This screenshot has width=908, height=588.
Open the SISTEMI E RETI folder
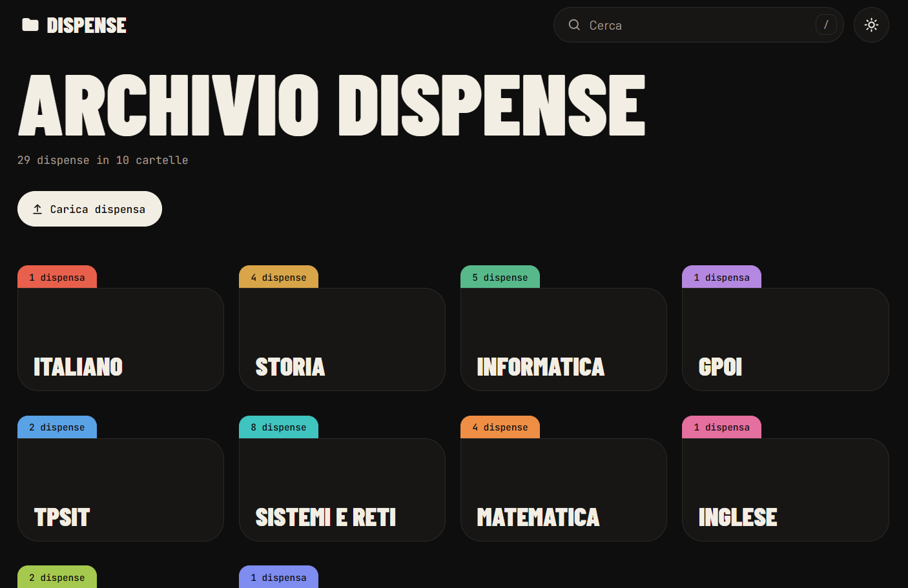(x=342, y=490)
